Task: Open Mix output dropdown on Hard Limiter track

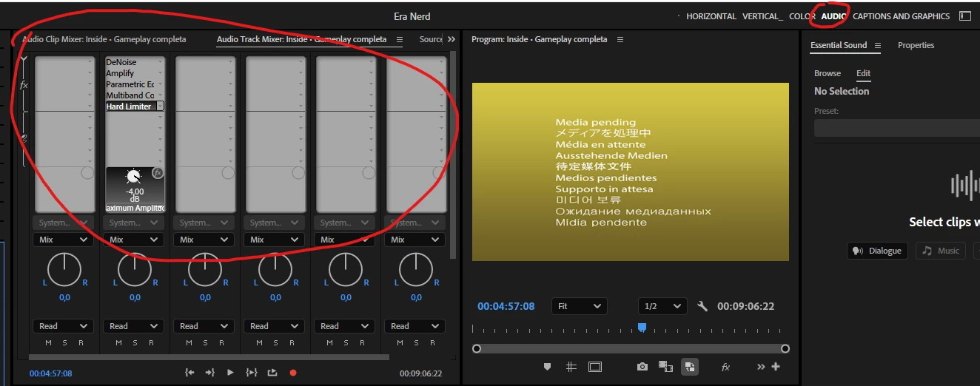Action: tap(133, 240)
